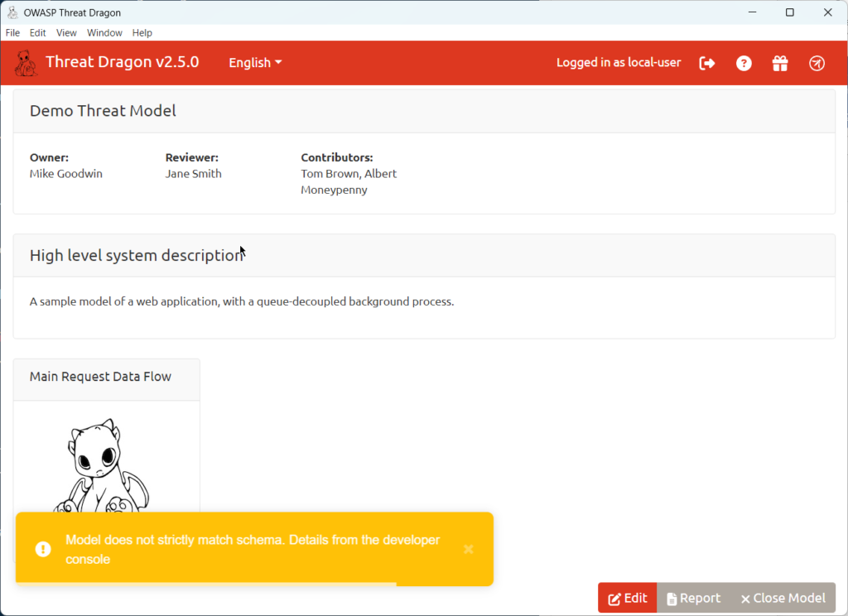Click the Threat Dragon v2.5.0 title link
Screen dimensions: 848x616
pyautogui.click(x=122, y=62)
